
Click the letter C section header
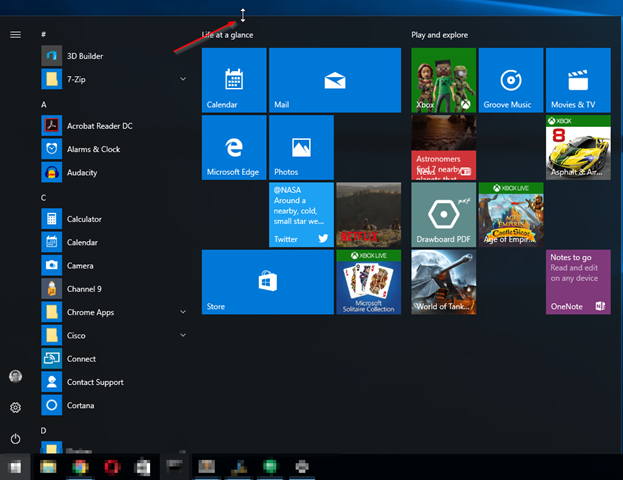pyautogui.click(x=43, y=198)
